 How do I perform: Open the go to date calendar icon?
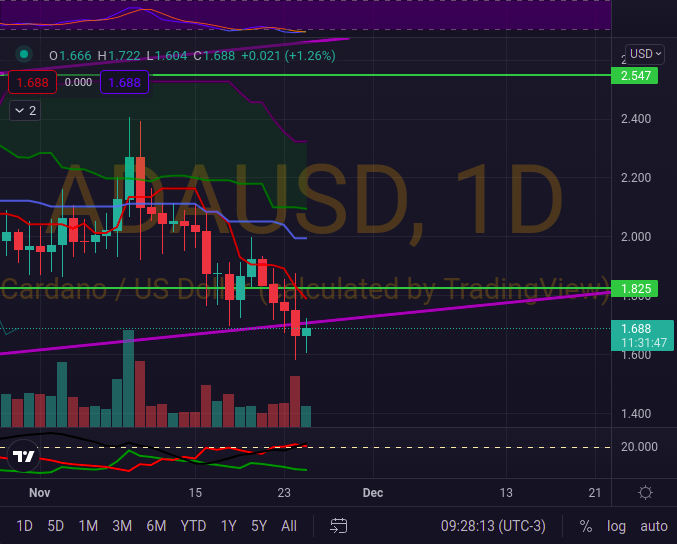click(x=338, y=526)
